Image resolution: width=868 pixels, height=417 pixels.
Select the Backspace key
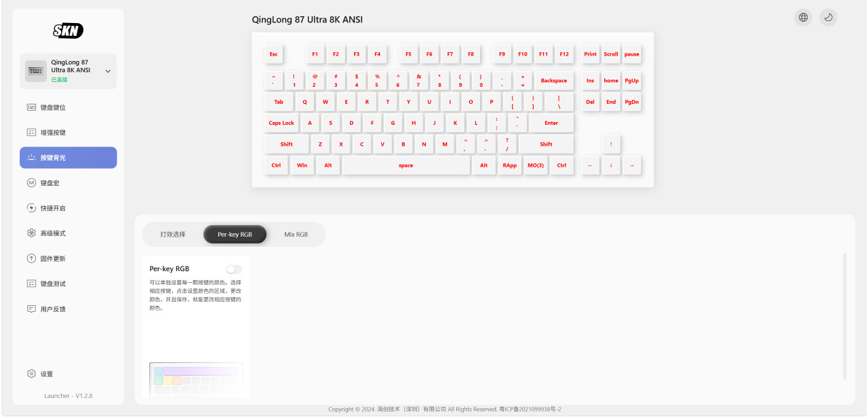coord(554,81)
